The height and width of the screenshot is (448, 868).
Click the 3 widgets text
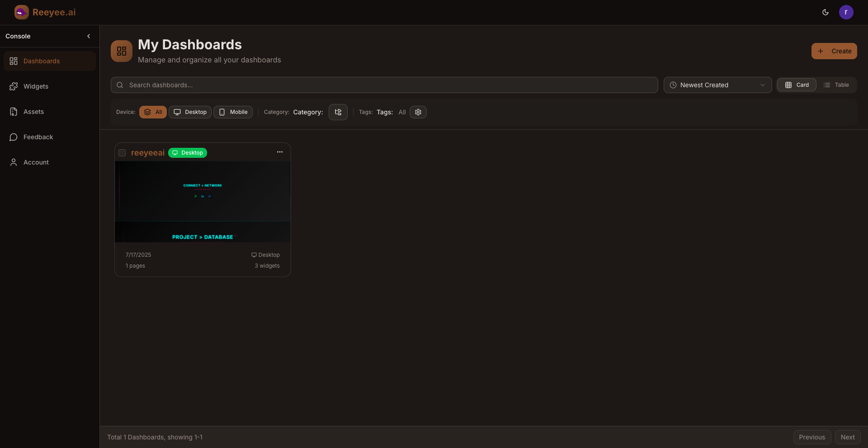[x=267, y=266]
